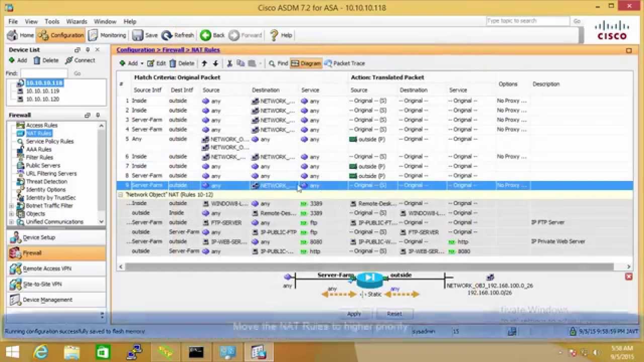Screen dimensions: 644x362
Task: Copy the selected NAT rule
Action: pos(240,63)
